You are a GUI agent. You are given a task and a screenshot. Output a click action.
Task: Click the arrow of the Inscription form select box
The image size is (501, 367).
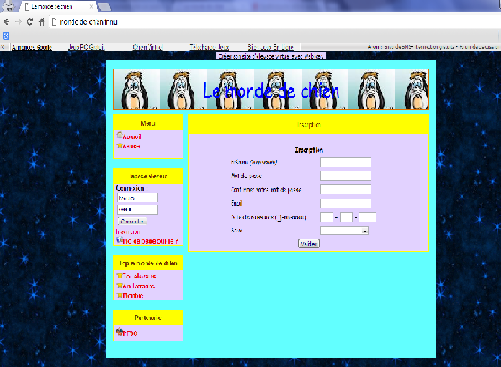(x=365, y=230)
